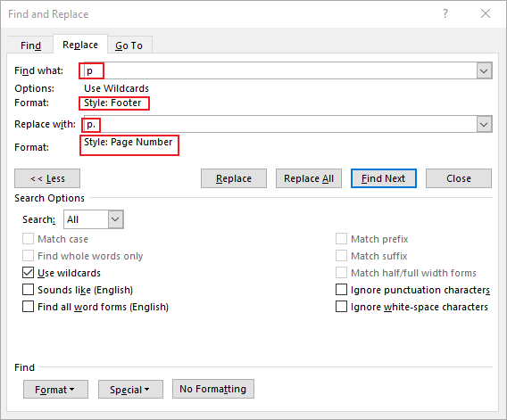Expand the Replace with history dropdown
Screen dimensions: 507x420
[x=484, y=124]
